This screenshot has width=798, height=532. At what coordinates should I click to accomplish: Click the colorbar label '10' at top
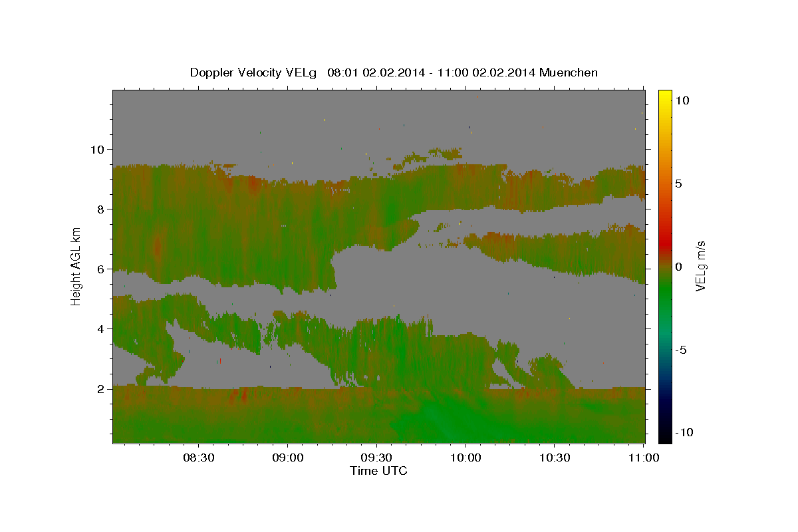point(682,100)
